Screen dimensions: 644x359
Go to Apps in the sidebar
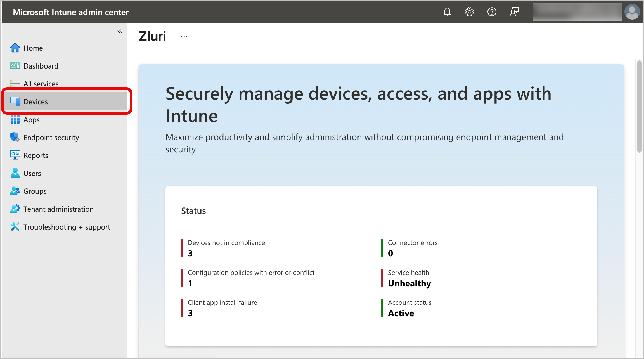point(32,120)
